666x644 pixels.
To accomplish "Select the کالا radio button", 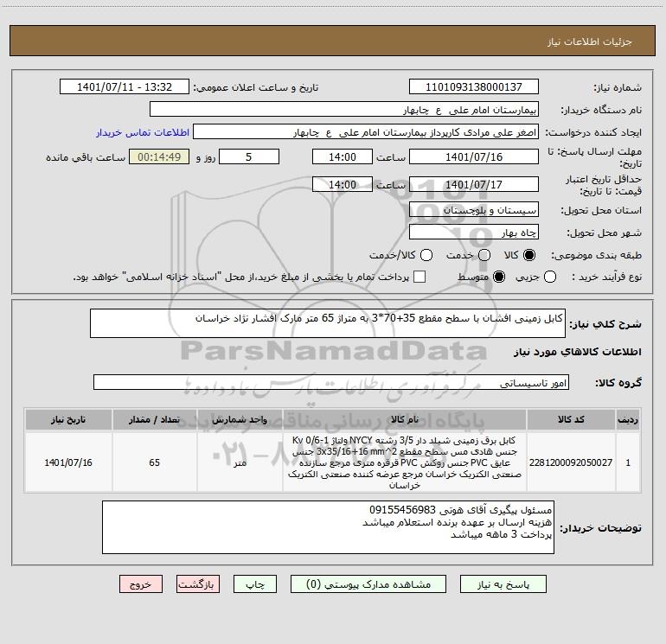I will click(x=529, y=255).
